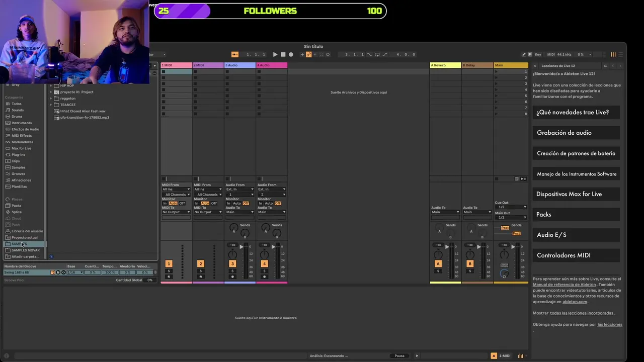
Task: Select the 4 Audio track header
Action: coord(272,65)
